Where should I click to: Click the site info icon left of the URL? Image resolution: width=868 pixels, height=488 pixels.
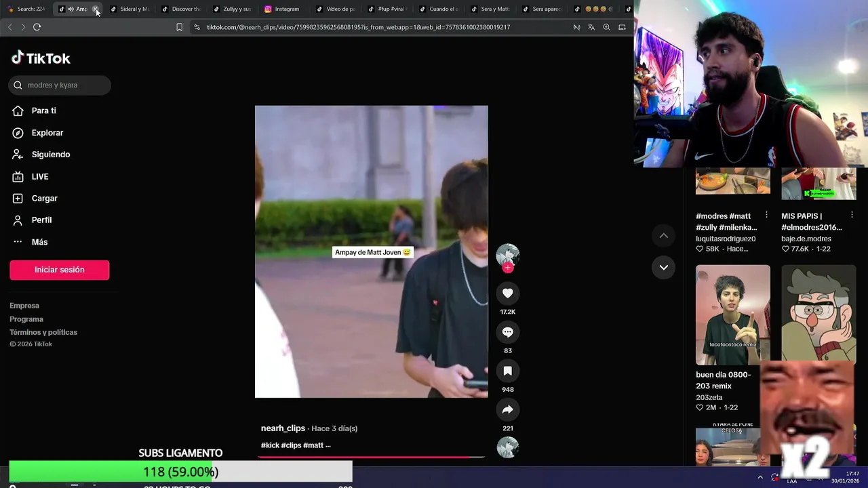197,27
